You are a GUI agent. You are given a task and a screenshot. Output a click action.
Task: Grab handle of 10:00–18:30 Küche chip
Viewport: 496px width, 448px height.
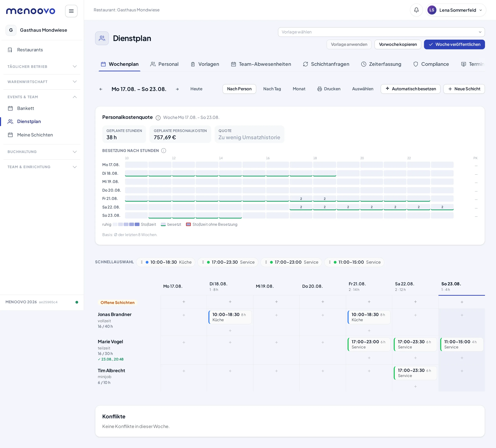point(142,262)
